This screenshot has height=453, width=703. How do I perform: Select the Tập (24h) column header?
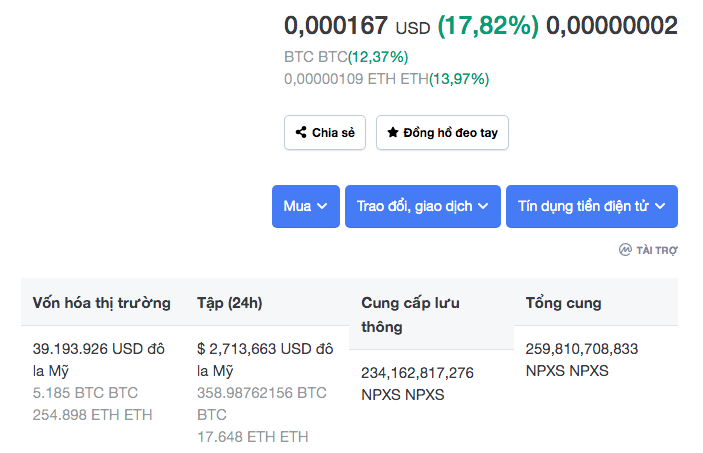[x=230, y=303]
